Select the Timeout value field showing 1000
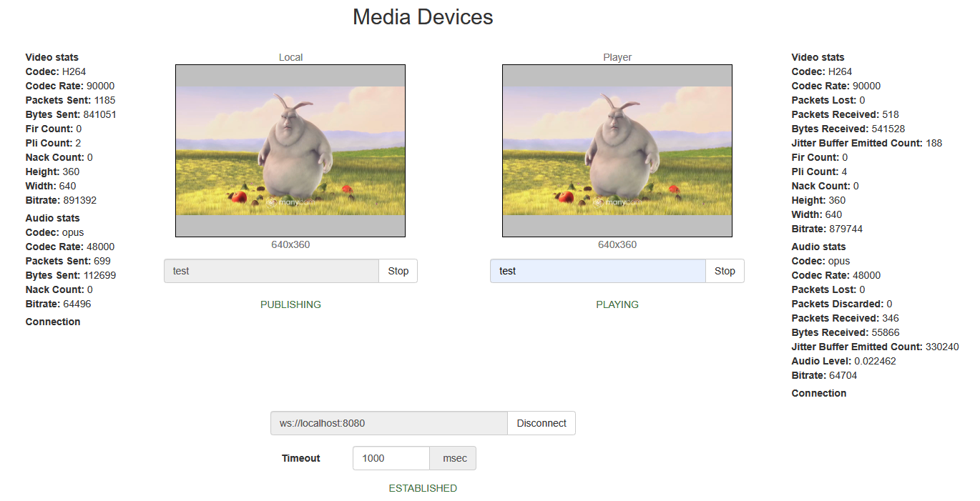980x501 pixels. 391,458
